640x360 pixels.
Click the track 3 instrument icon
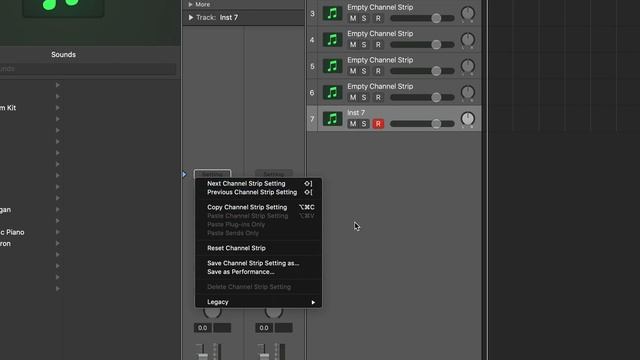point(332,13)
